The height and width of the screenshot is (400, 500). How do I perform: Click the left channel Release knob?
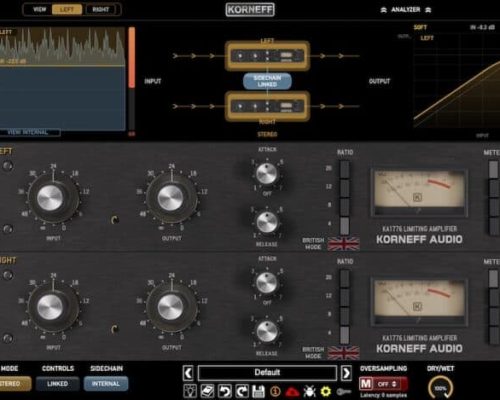pyautogui.click(x=266, y=222)
